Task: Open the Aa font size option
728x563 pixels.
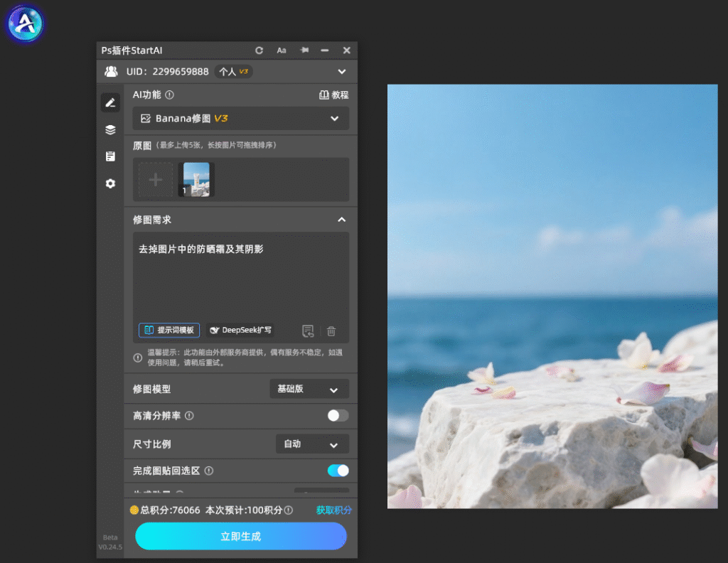Action: tap(282, 50)
